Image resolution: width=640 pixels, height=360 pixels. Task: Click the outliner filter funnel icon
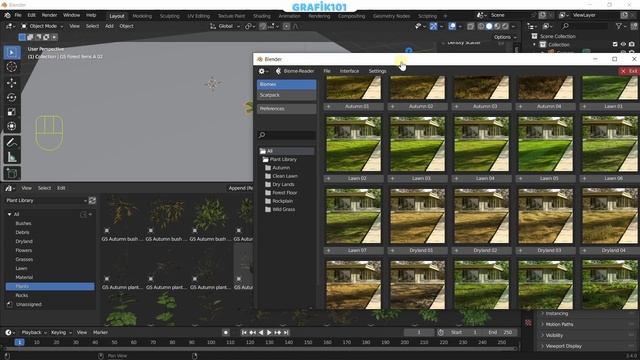click(619, 26)
